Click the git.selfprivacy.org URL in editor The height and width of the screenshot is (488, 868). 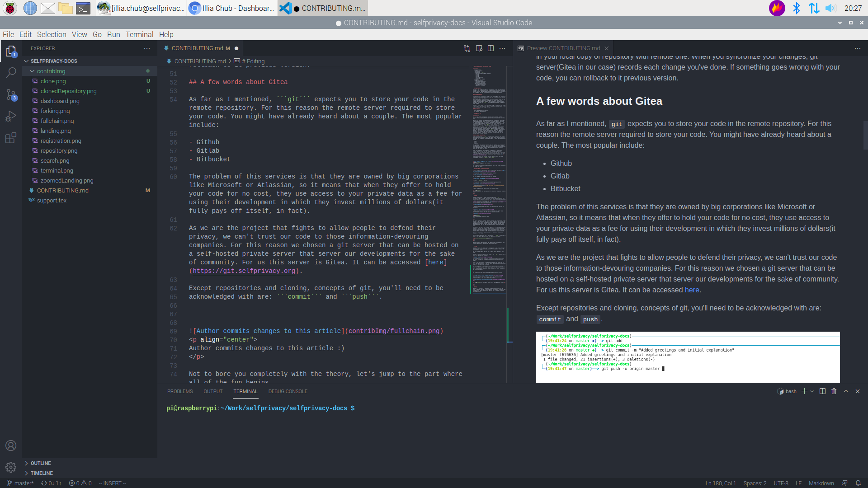point(244,271)
